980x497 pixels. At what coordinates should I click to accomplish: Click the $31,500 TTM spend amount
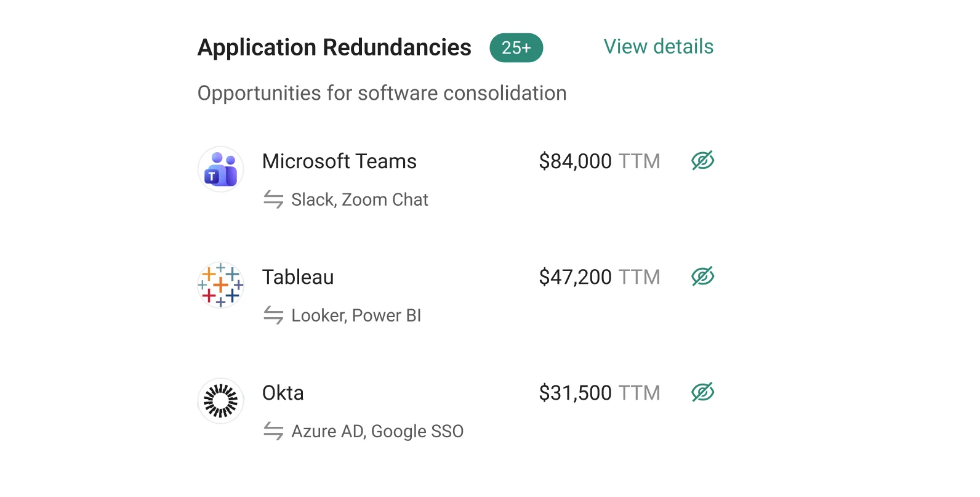[600, 393]
